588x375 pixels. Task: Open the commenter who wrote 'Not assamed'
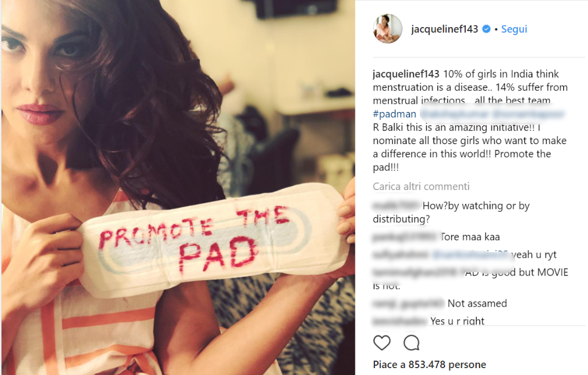[408, 303]
